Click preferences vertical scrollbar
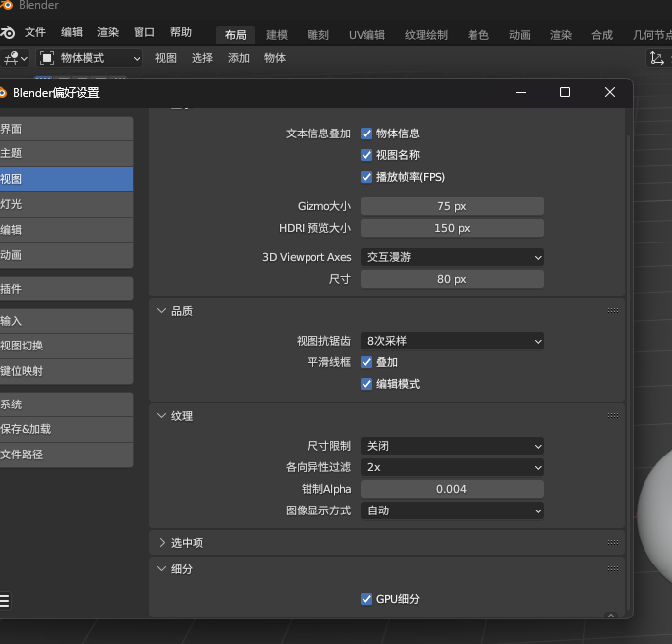 point(629,372)
